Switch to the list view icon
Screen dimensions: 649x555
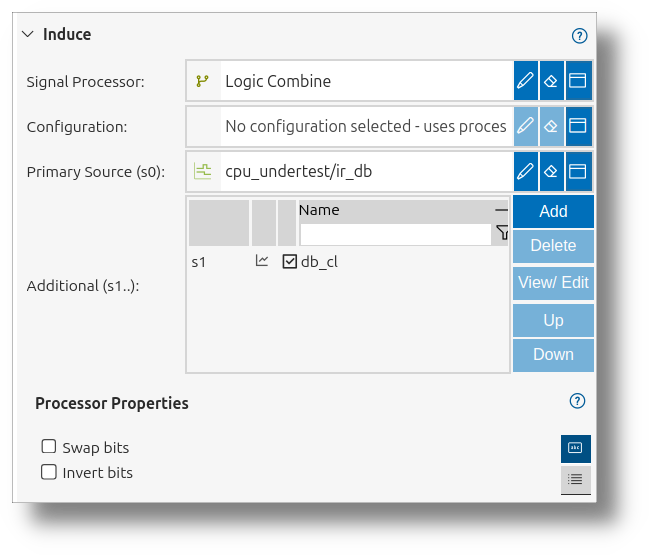coord(575,480)
